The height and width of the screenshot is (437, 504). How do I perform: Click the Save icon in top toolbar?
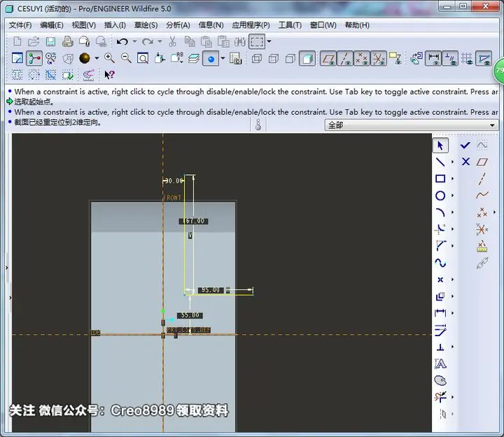(x=50, y=41)
